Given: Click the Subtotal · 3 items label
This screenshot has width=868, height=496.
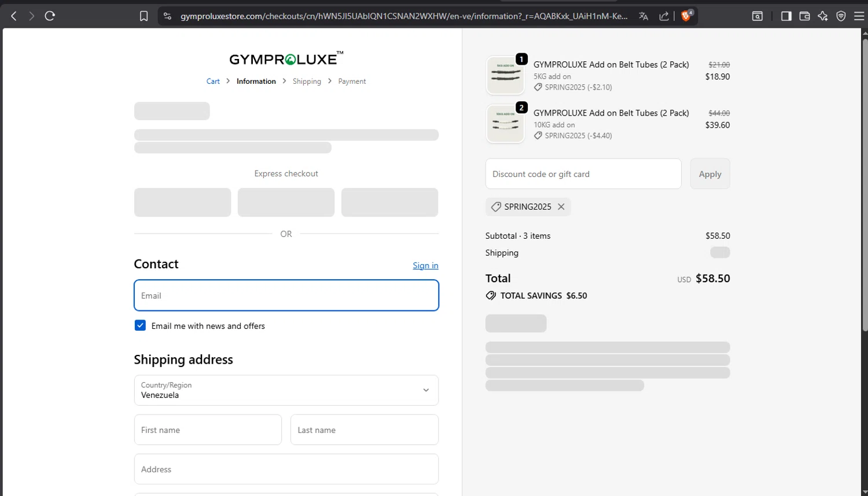Looking at the screenshot, I should 518,236.
